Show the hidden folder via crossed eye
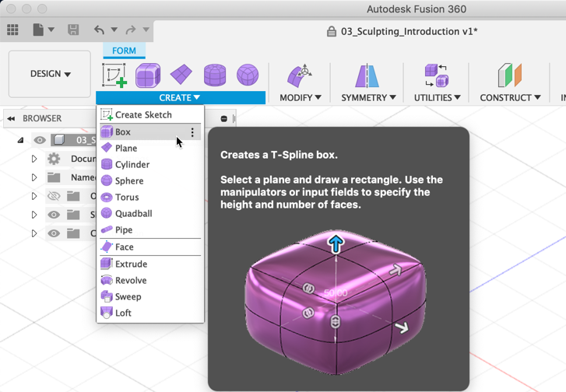The image size is (566, 392). click(x=54, y=196)
